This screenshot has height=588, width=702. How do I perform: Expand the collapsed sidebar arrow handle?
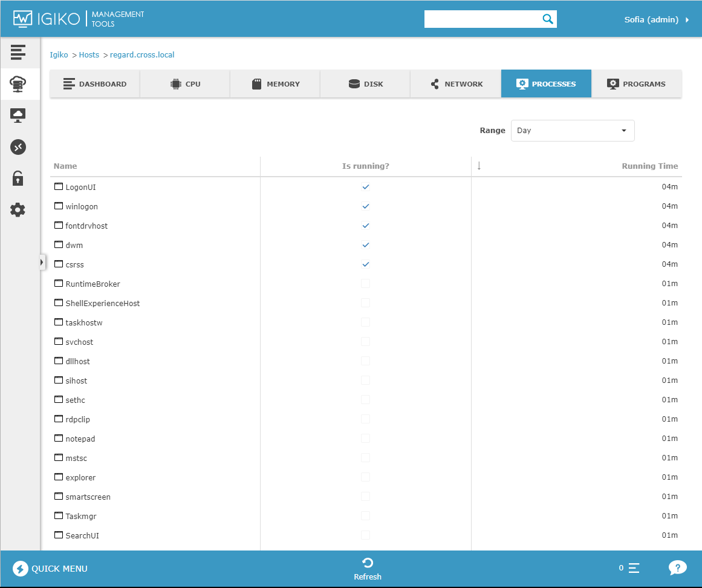click(x=42, y=262)
